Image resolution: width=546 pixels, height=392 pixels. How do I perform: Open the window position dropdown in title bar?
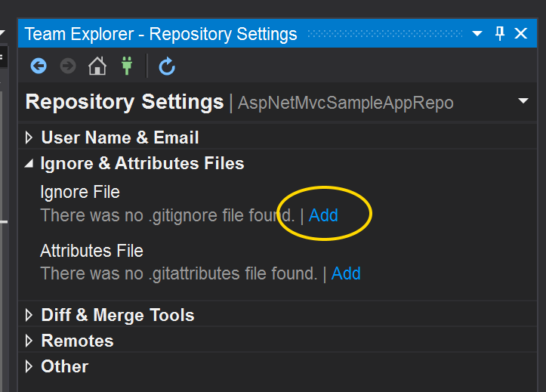coord(477,34)
